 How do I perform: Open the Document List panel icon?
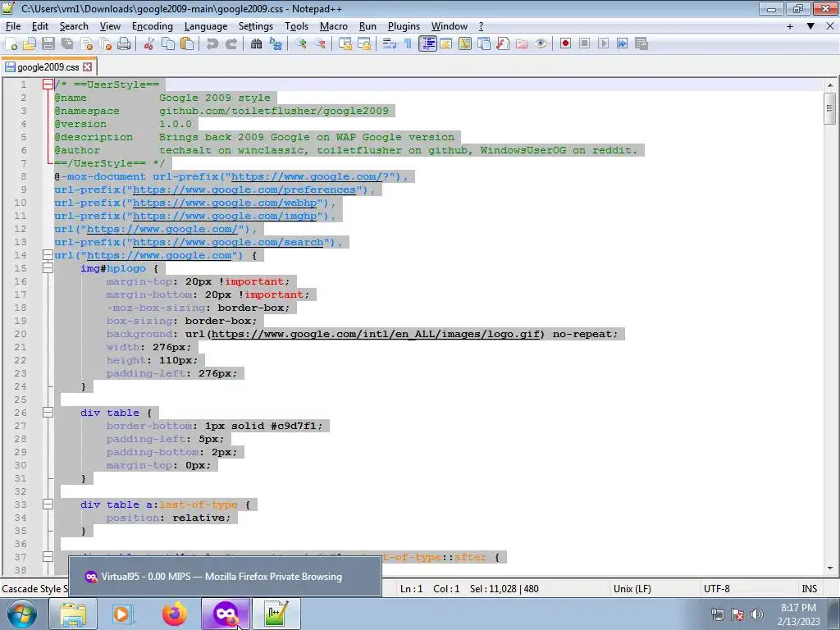[x=484, y=44]
